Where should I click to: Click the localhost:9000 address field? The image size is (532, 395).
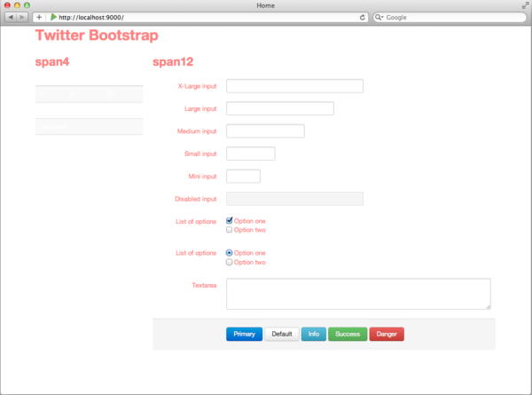pyautogui.click(x=200, y=18)
